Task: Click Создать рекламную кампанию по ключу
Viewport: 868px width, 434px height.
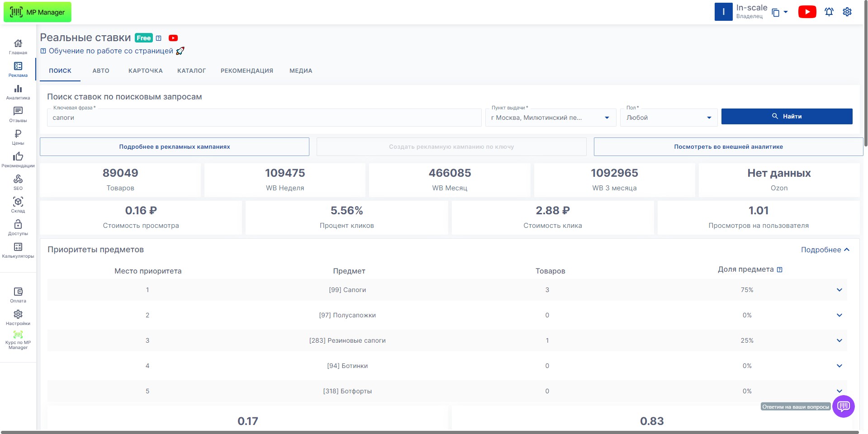Action: (451, 146)
